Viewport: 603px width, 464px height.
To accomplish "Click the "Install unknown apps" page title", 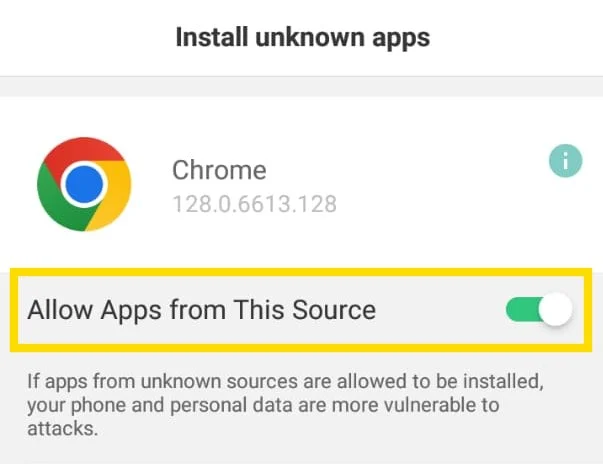I will pyautogui.click(x=302, y=38).
